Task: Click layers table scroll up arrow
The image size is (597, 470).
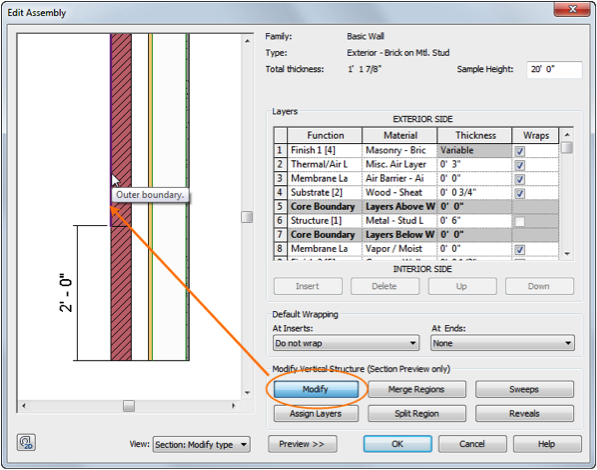Action: pyautogui.click(x=567, y=135)
